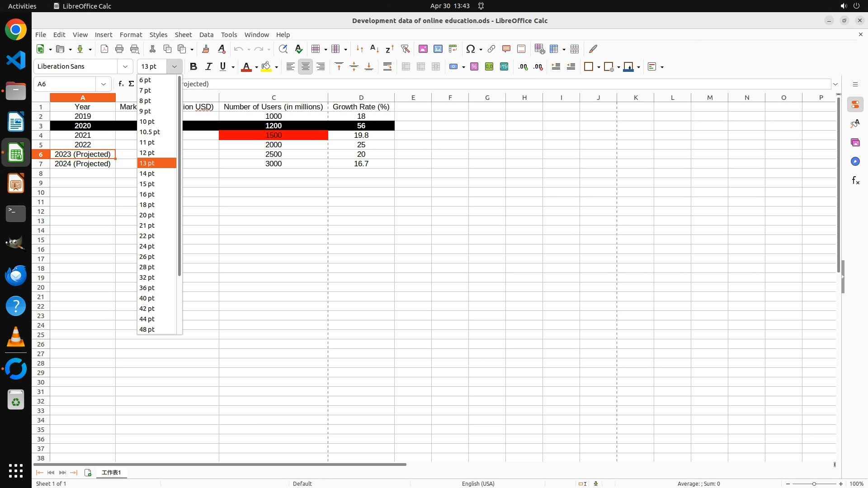868x488 pixels.
Task: Click the AutoFilter icon
Action: point(405,49)
